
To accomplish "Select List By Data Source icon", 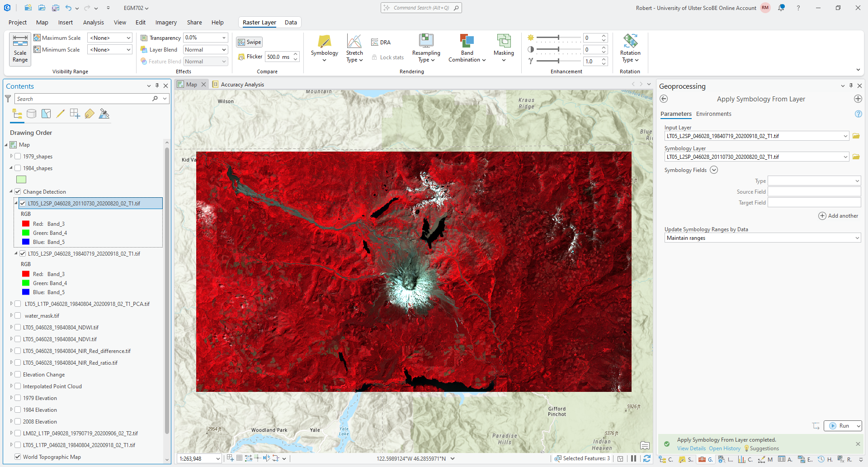I will [x=32, y=114].
